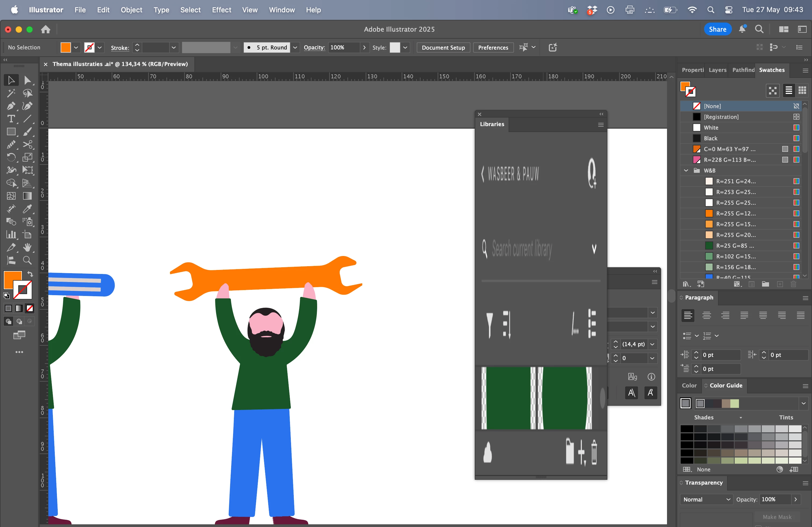Open the Effect menu

coord(222,10)
